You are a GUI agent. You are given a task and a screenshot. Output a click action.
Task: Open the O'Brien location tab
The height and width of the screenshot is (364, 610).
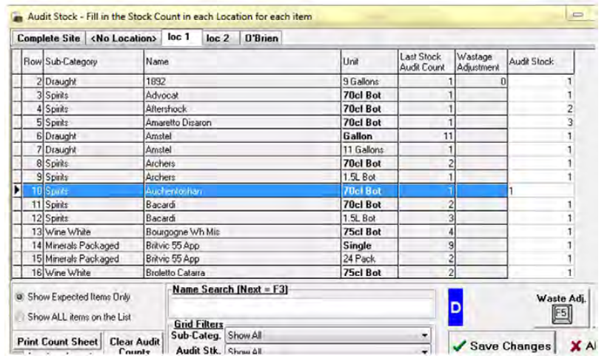pyautogui.click(x=261, y=38)
